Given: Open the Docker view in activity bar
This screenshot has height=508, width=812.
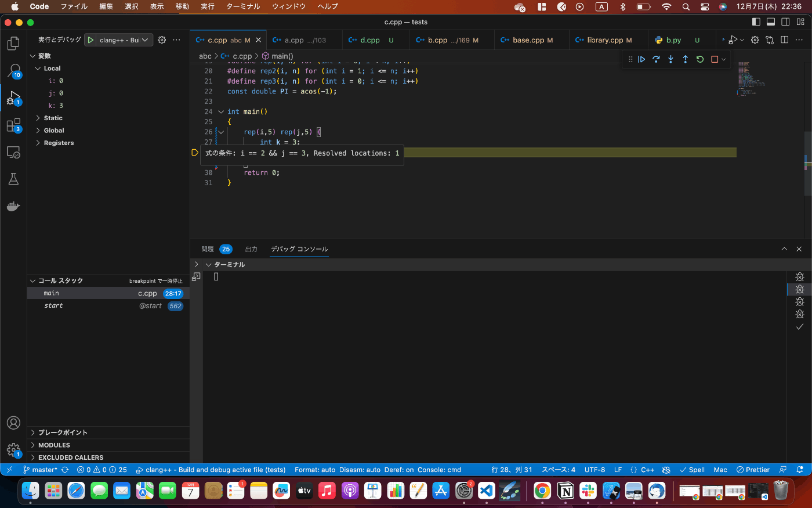Looking at the screenshot, I should pos(13,206).
